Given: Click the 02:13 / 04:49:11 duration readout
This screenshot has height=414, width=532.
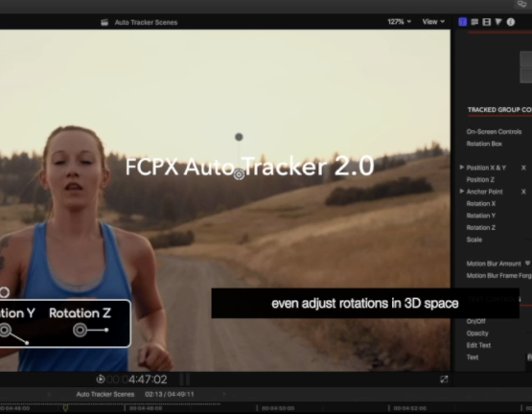Looking at the screenshot, I should 170,394.
